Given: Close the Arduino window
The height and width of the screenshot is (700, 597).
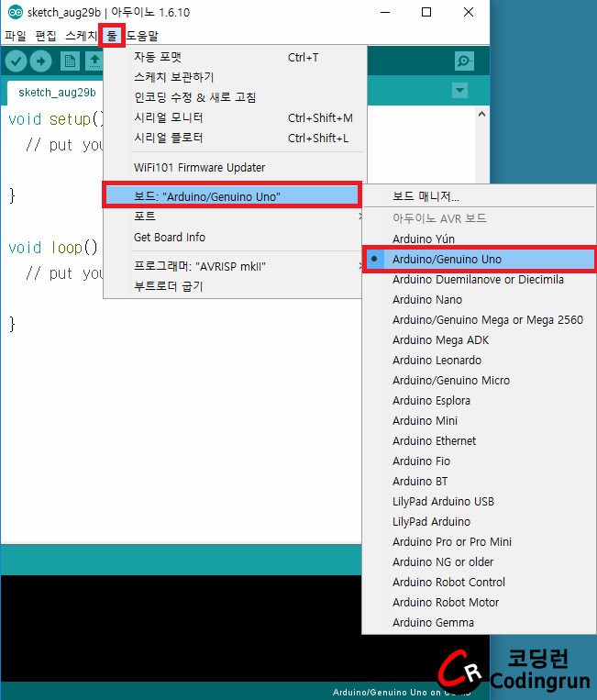Looking at the screenshot, I should (x=469, y=13).
